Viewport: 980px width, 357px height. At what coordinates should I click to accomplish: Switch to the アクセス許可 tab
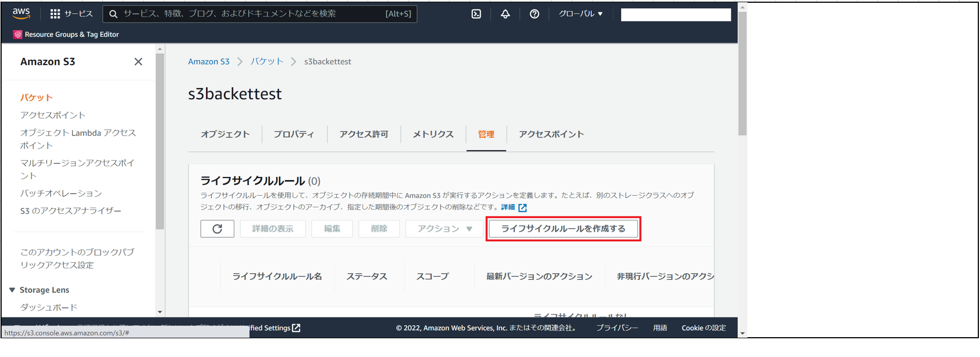364,134
